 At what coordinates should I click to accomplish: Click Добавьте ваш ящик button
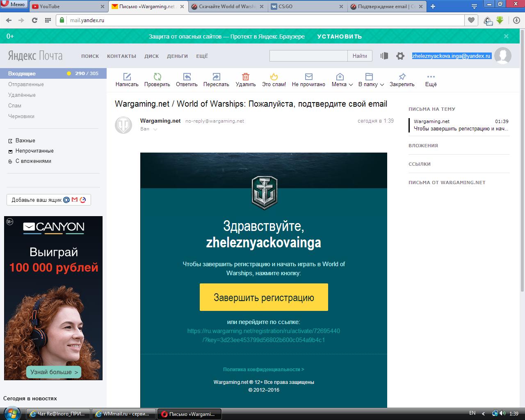pos(49,200)
